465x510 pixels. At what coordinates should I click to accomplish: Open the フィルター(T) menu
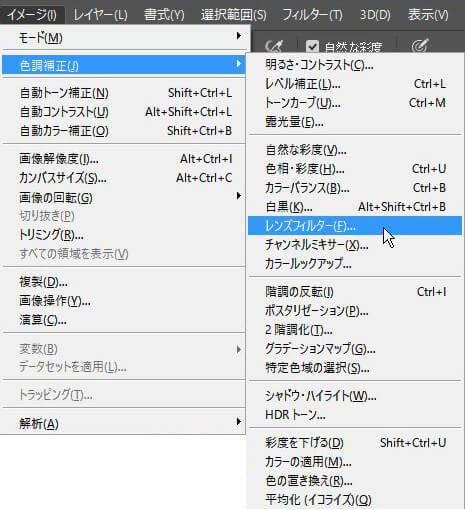point(312,15)
